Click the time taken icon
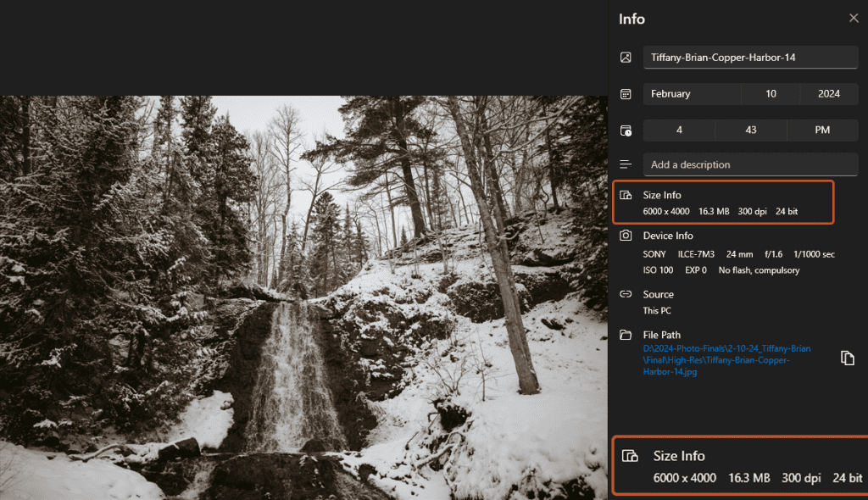This screenshot has height=500, width=868. (x=626, y=131)
